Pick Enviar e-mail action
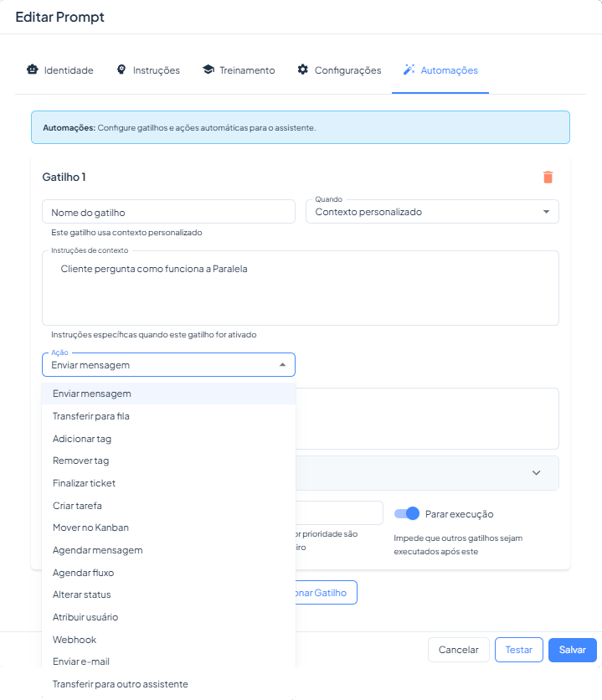This screenshot has width=602, height=700. point(168,661)
